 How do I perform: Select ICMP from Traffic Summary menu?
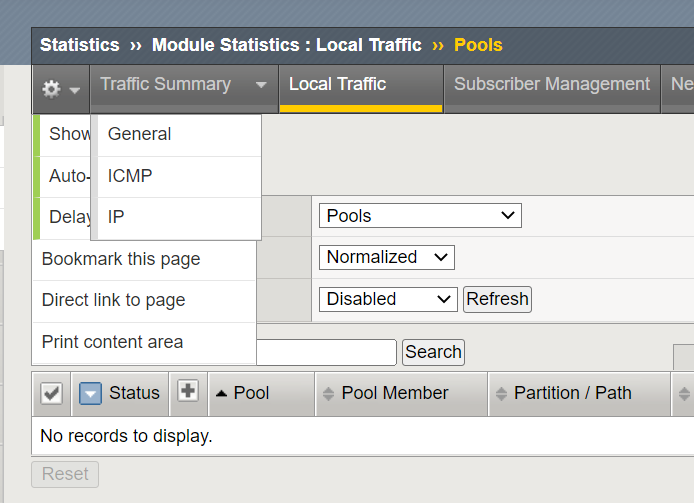tap(130, 176)
